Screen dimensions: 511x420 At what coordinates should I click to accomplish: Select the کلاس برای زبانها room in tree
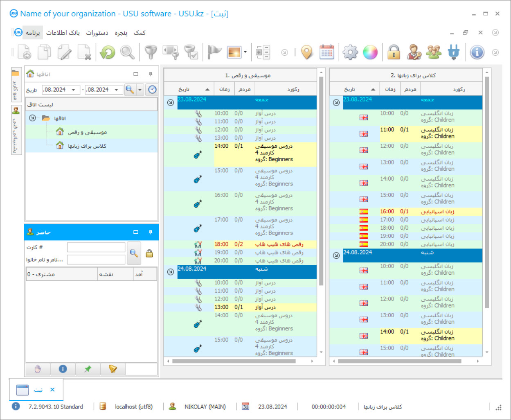(87, 146)
